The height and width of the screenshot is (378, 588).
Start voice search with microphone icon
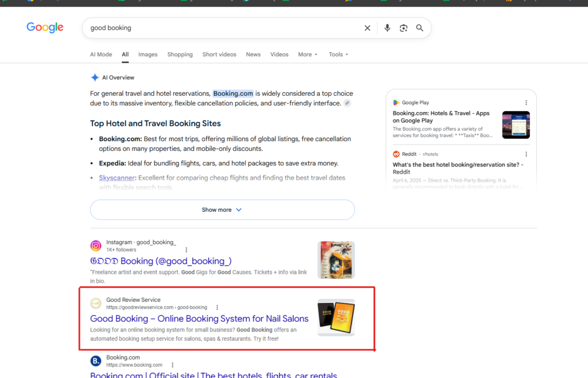click(x=387, y=28)
